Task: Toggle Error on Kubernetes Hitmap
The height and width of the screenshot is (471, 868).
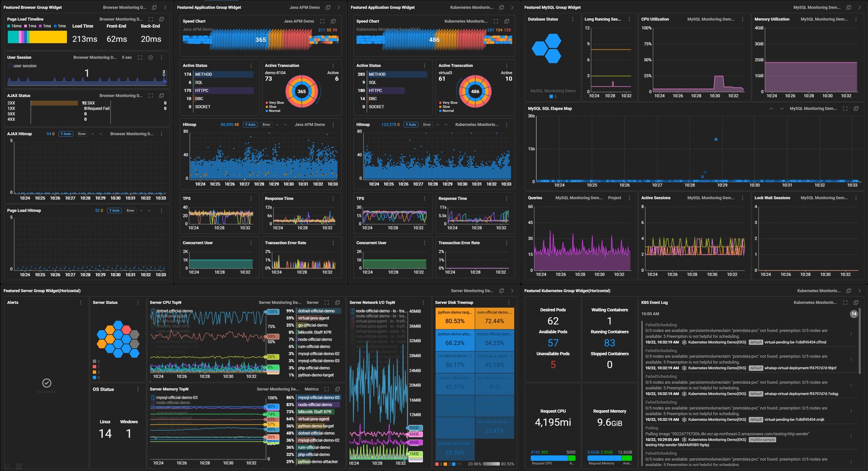Action: coord(427,125)
